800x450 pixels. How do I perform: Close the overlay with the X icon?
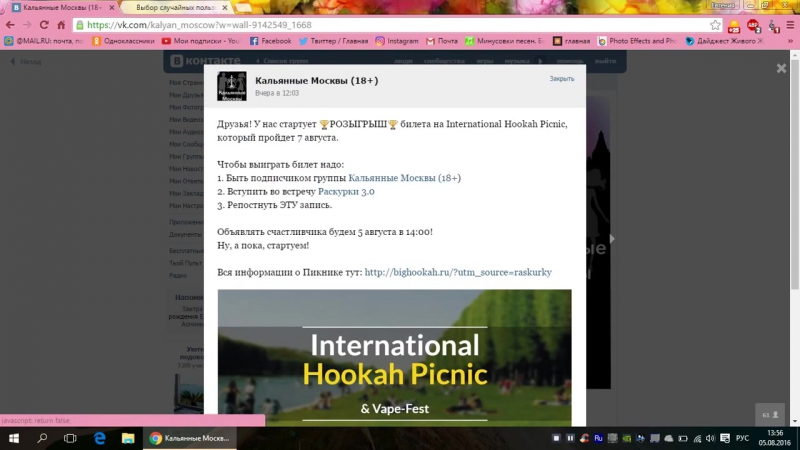[x=781, y=68]
